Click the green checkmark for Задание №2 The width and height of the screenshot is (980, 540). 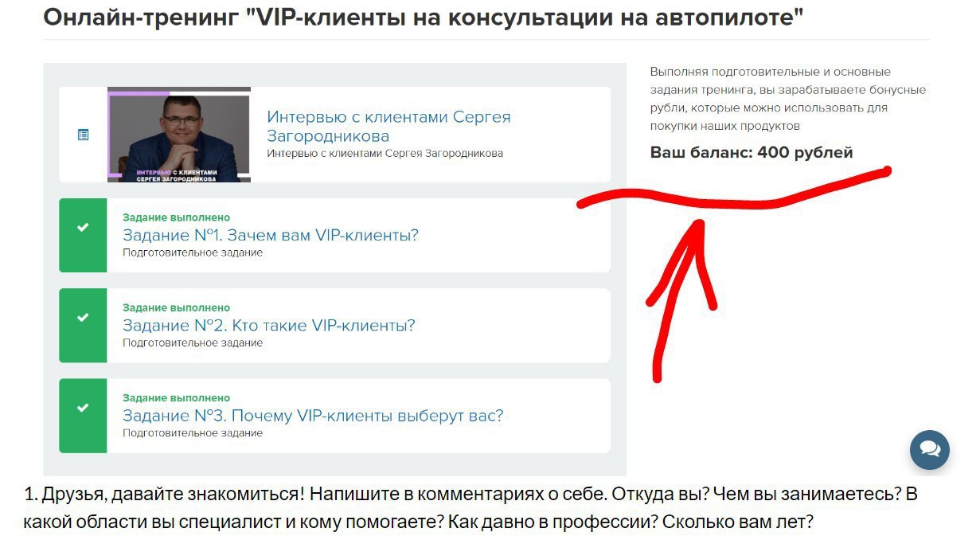(83, 318)
